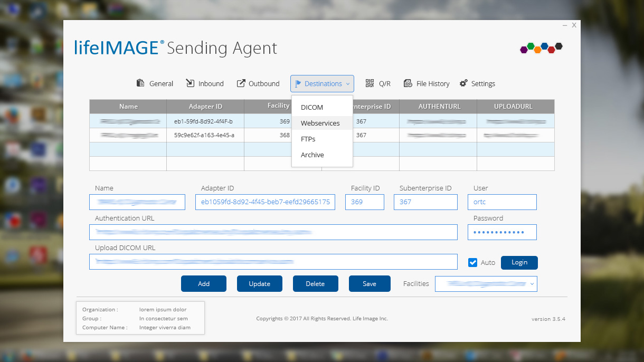Click the Adapter ID column header
The image size is (644, 362).
[205, 107]
